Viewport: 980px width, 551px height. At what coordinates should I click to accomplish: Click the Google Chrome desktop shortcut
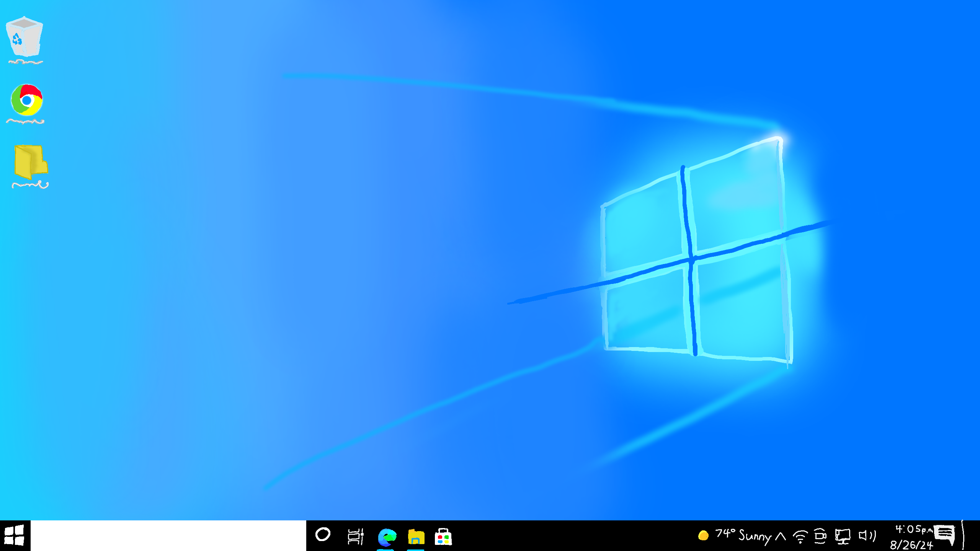click(27, 101)
